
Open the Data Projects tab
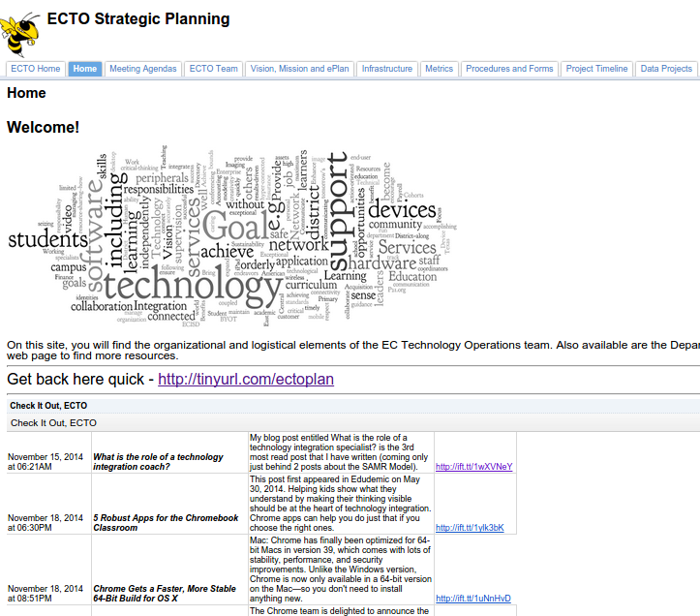666,69
